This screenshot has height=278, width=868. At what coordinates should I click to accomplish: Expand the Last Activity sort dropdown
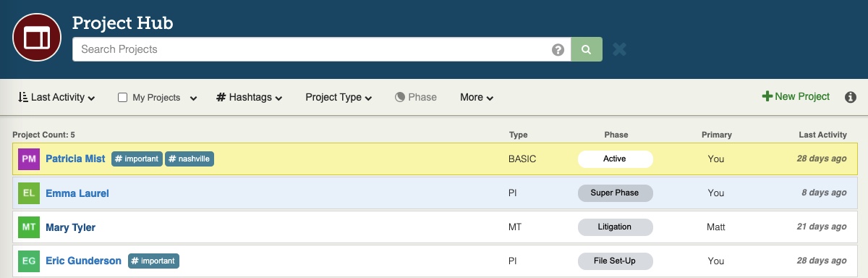point(56,97)
